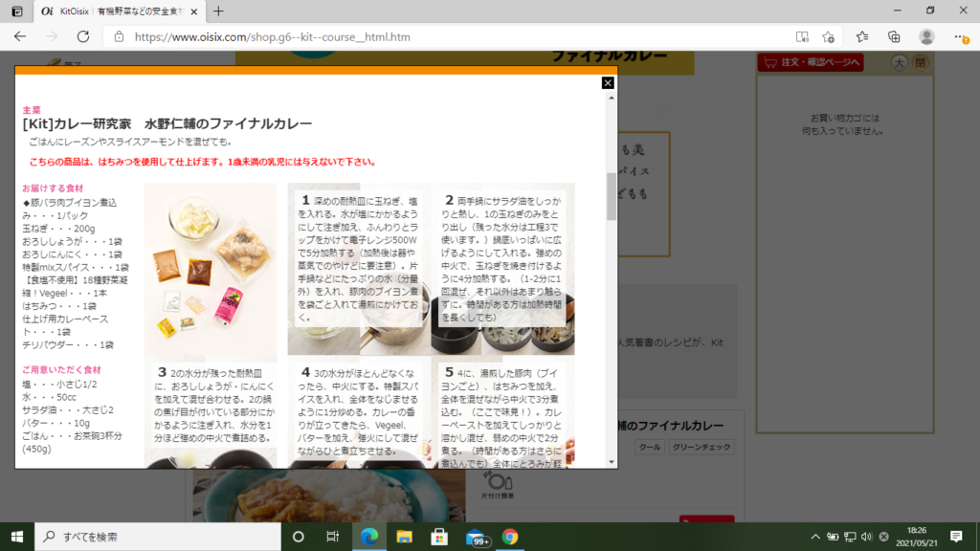Image resolution: width=980 pixels, height=551 pixels.
Task: Open the Collections panel
Action: tap(895, 37)
